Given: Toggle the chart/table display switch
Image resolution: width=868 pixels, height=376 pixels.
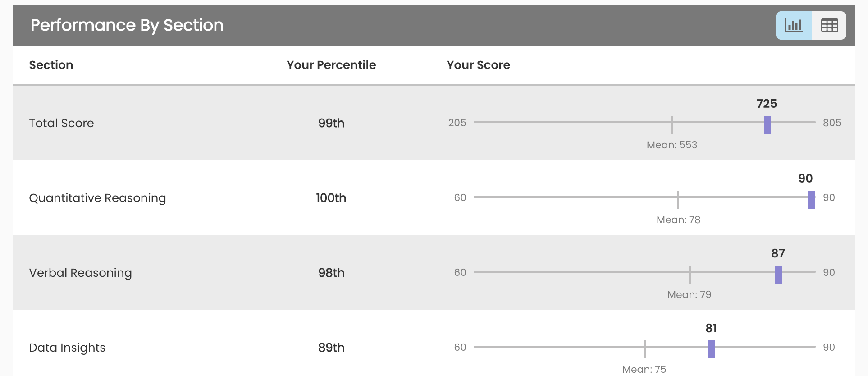Looking at the screenshot, I should point(811,25).
